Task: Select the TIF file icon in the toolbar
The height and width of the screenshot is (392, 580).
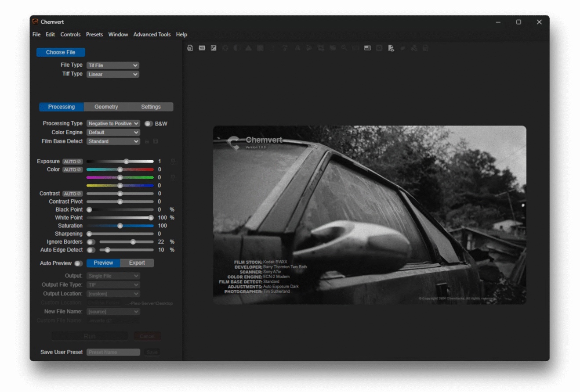Action: coord(190,48)
